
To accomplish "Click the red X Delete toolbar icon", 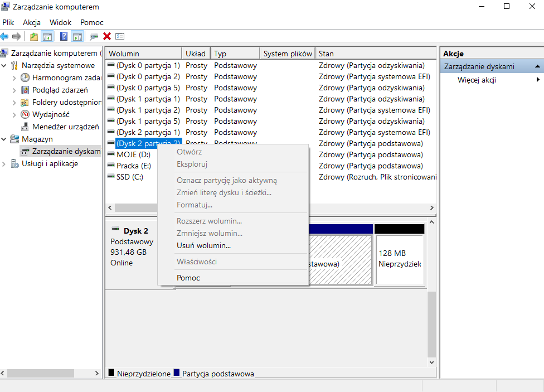I will [107, 36].
